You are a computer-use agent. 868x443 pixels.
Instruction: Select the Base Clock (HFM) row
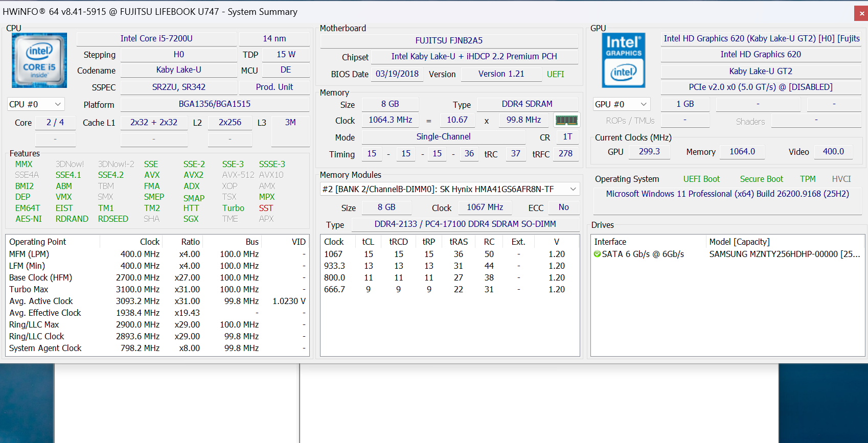[157, 277]
